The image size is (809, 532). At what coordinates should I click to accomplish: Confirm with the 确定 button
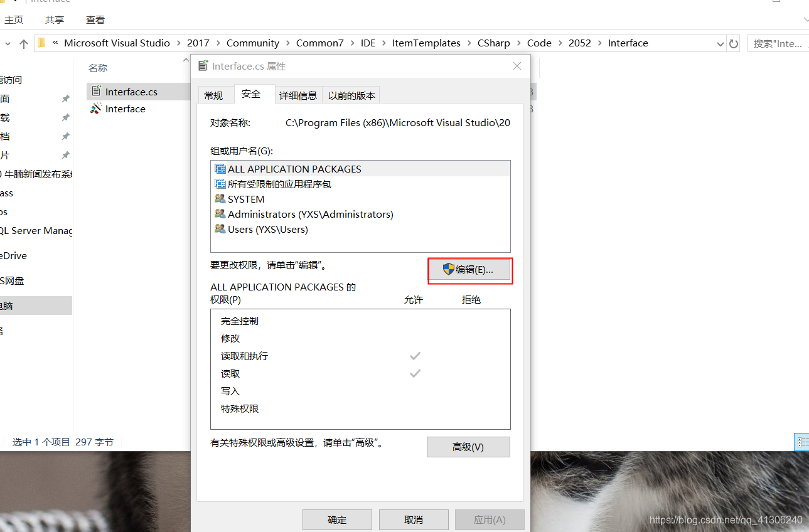337,519
